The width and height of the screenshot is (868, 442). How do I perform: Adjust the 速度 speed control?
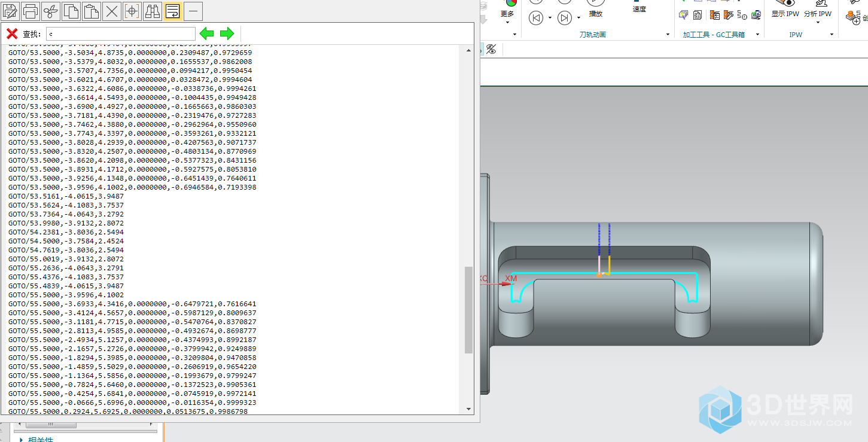(639, 7)
